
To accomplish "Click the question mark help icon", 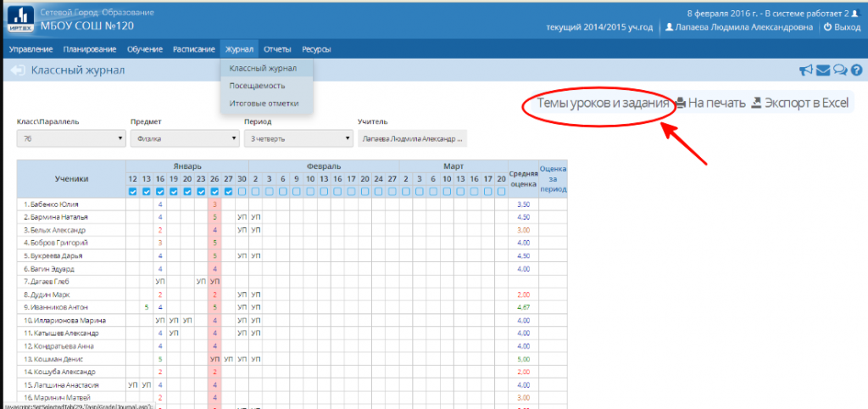I will tap(856, 70).
